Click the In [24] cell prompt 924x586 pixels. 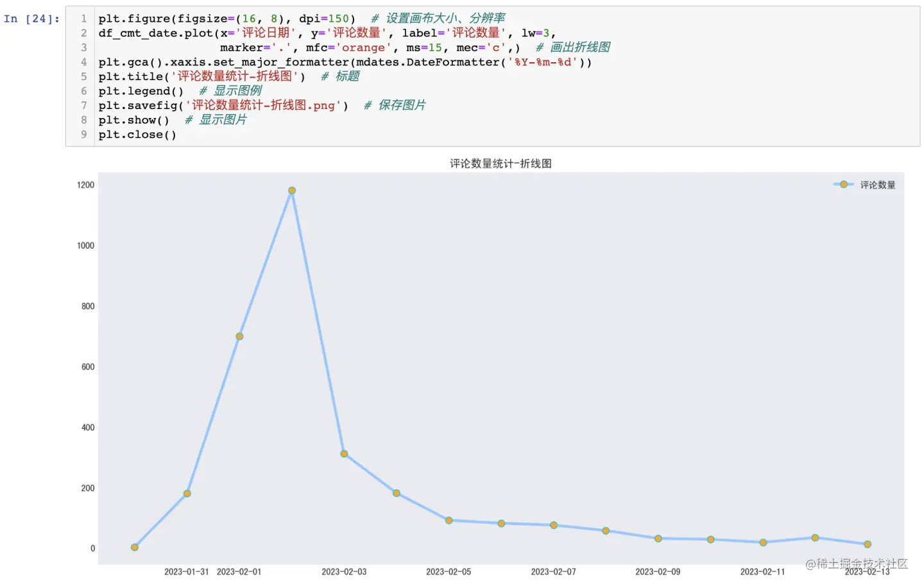[x=31, y=19]
